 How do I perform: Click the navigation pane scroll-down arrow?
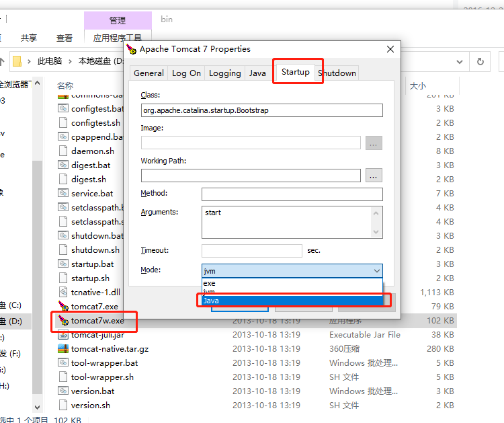pyautogui.click(x=37, y=407)
